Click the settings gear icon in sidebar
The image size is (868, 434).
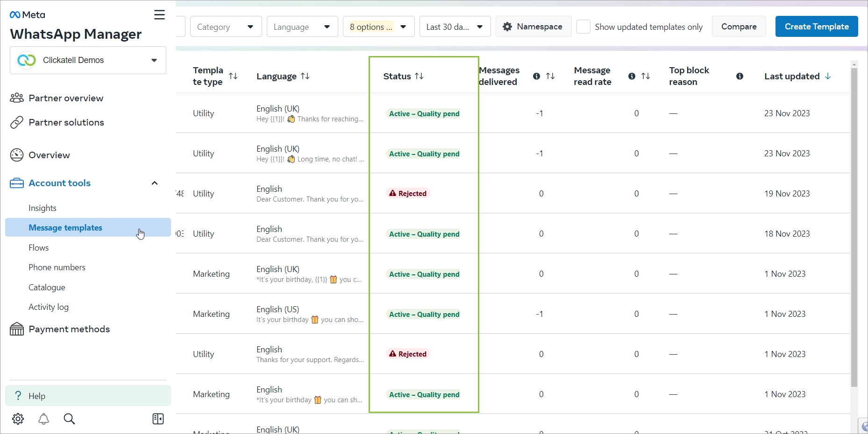(18, 419)
